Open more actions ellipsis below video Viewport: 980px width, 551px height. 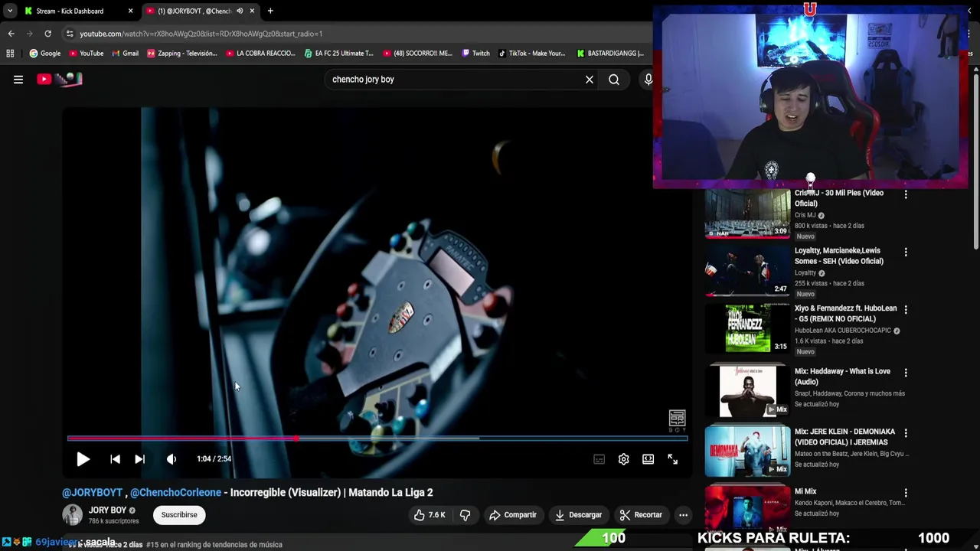(x=683, y=515)
